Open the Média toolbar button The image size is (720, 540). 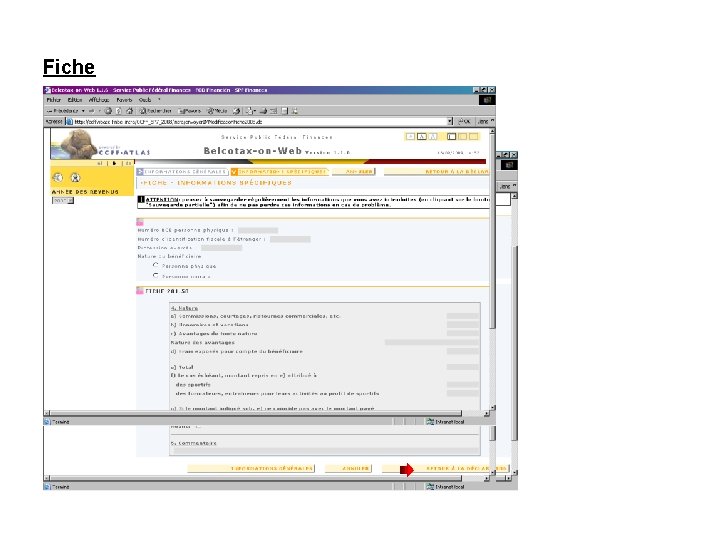click(x=218, y=111)
